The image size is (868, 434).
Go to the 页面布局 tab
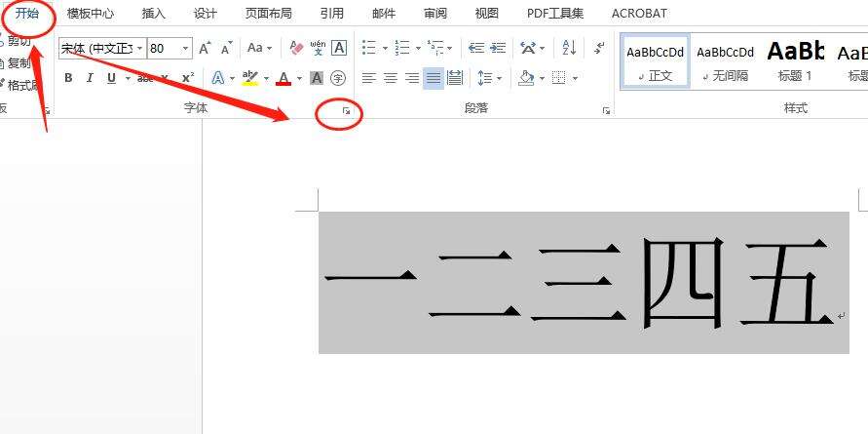(x=269, y=14)
